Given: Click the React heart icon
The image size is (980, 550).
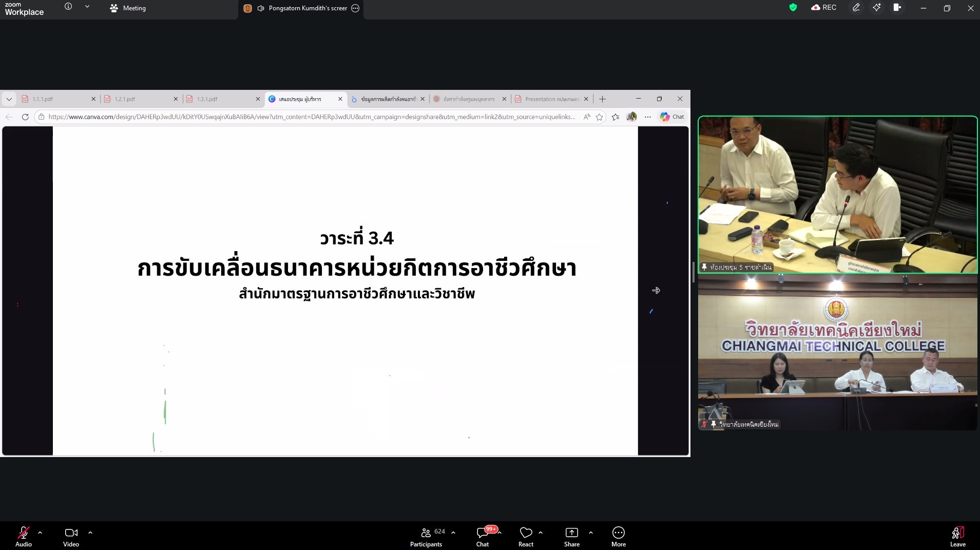Looking at the screenshot, I should point(526,536).
